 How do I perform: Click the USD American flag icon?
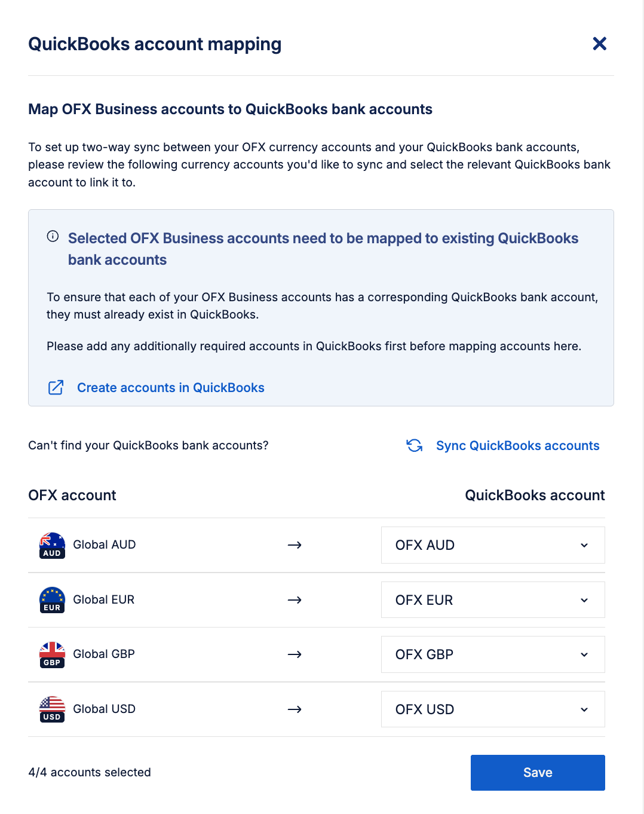[52, 709]
